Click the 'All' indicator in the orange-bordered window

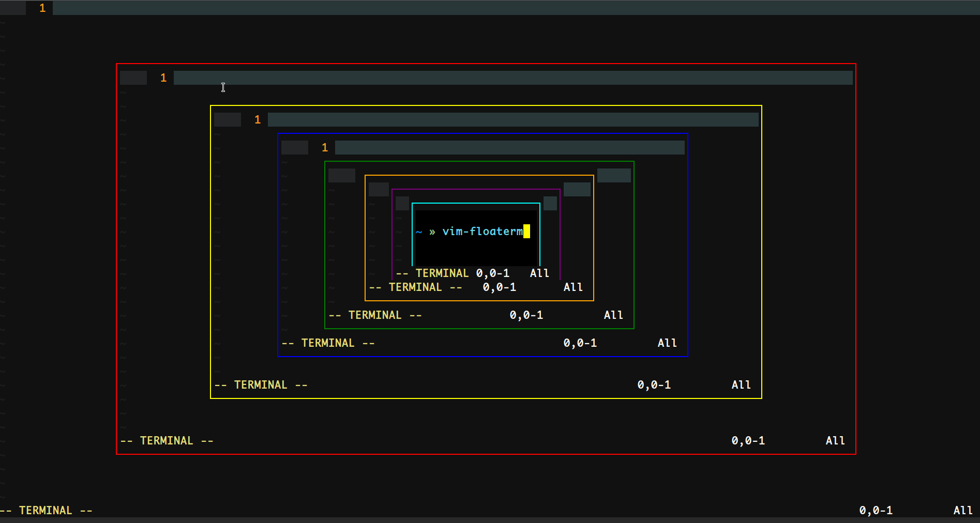coord(573,287)
